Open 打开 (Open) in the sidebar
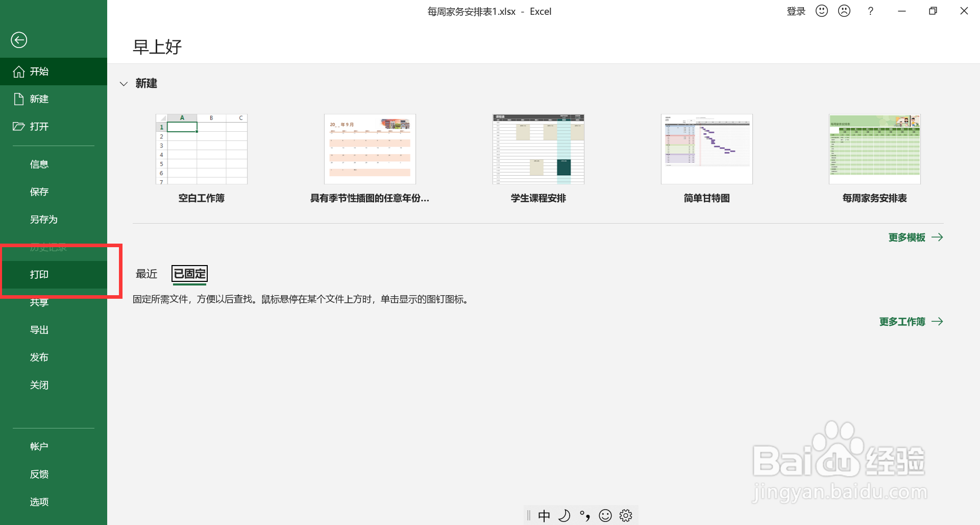This screenshot has height=525, width=980. point(40,126)
